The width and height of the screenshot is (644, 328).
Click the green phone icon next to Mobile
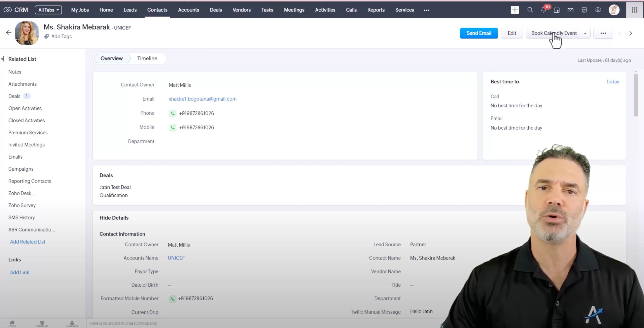173,127
